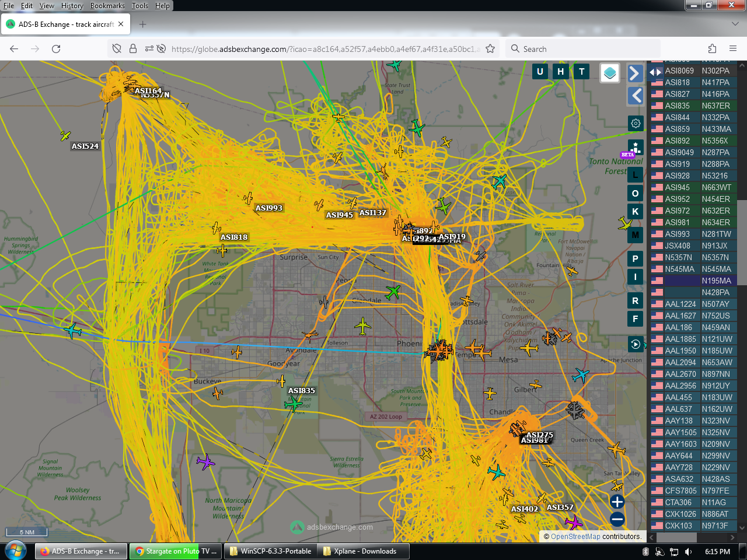The width and height of the screenshot is (747, 560).
Task: Switch to Stargate on Pluto TV taskbar window
Action: tap(176, 551)
